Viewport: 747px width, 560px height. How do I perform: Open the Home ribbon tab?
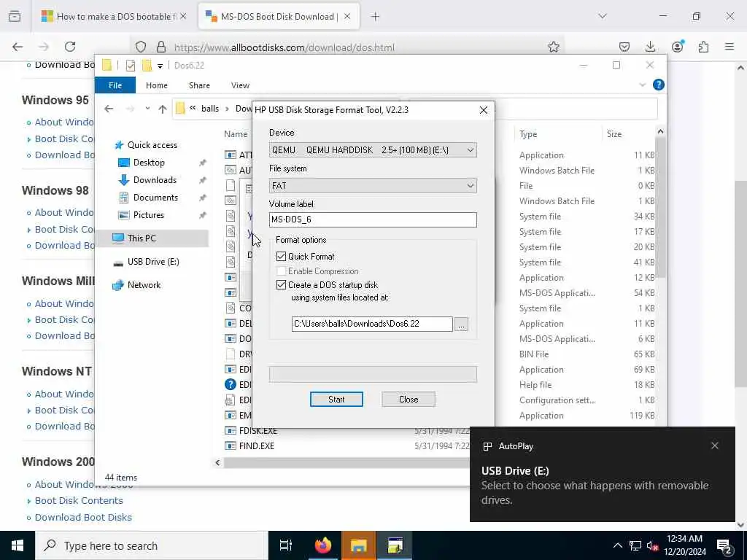click(157, 85)
